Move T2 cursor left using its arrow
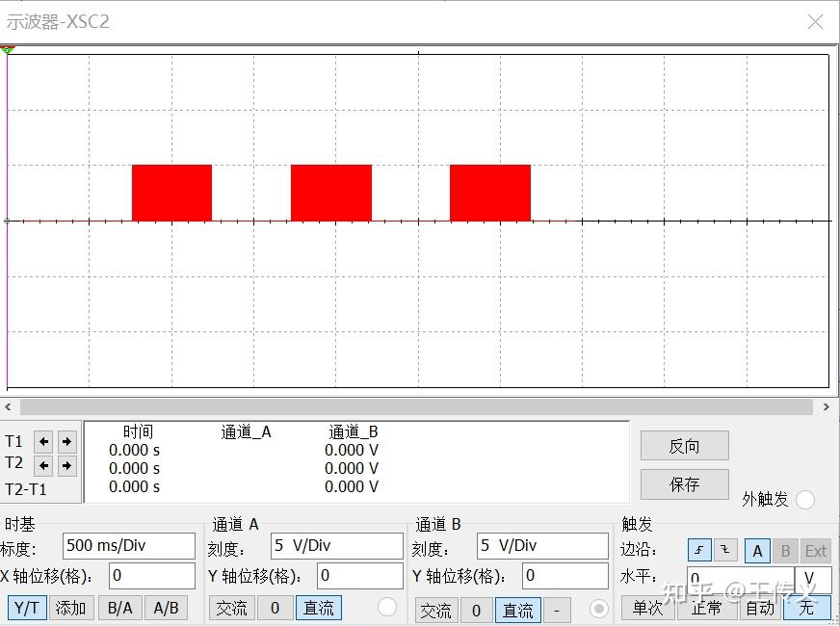The image size is (840, 626). 45,465
